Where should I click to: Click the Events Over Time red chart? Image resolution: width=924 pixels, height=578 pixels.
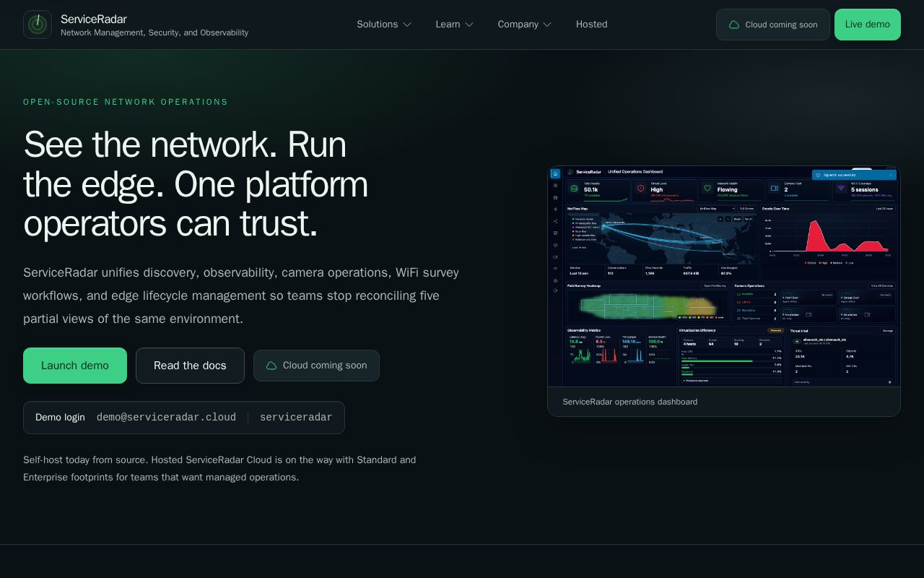pyautogui.click(x=830, y=237)
